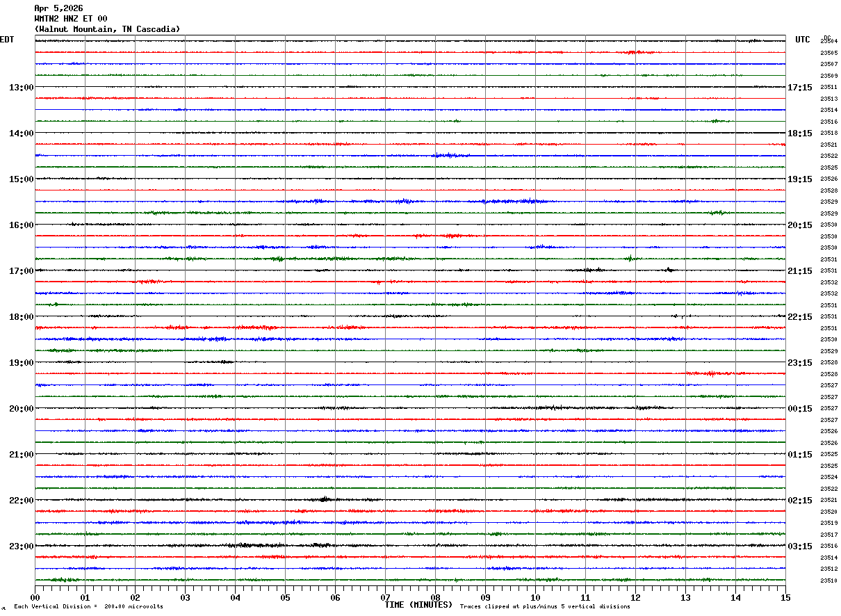Click minute tick "10" on the time axis

[535, 597]
